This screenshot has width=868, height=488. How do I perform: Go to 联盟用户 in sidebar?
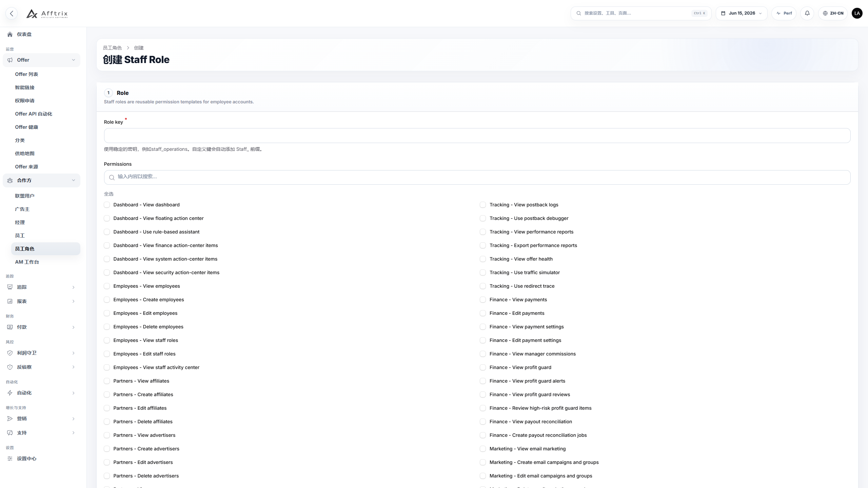pos(45,196)
